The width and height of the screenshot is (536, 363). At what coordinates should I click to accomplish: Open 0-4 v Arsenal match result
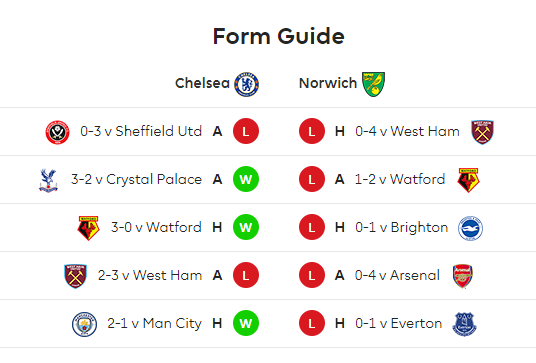(x=397, y=275)
